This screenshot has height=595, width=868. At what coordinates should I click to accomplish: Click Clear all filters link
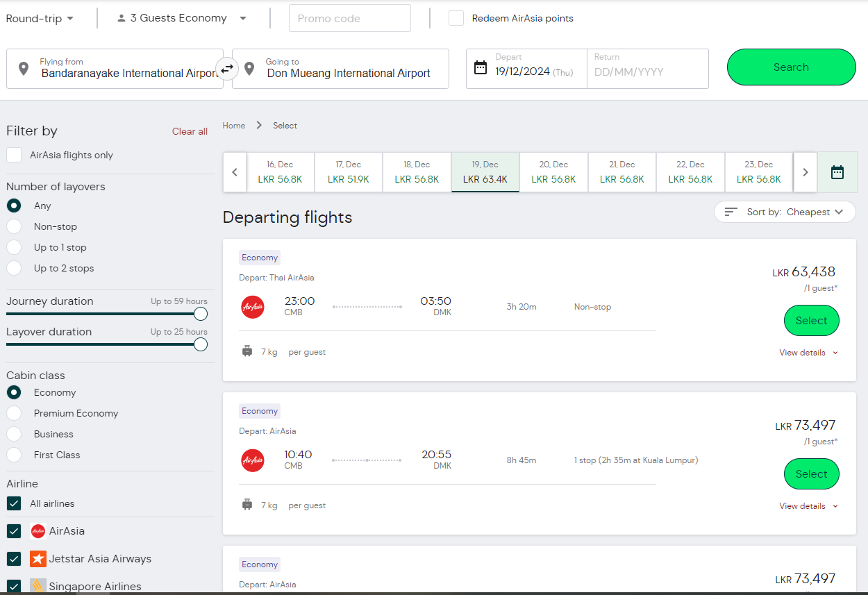190,131
